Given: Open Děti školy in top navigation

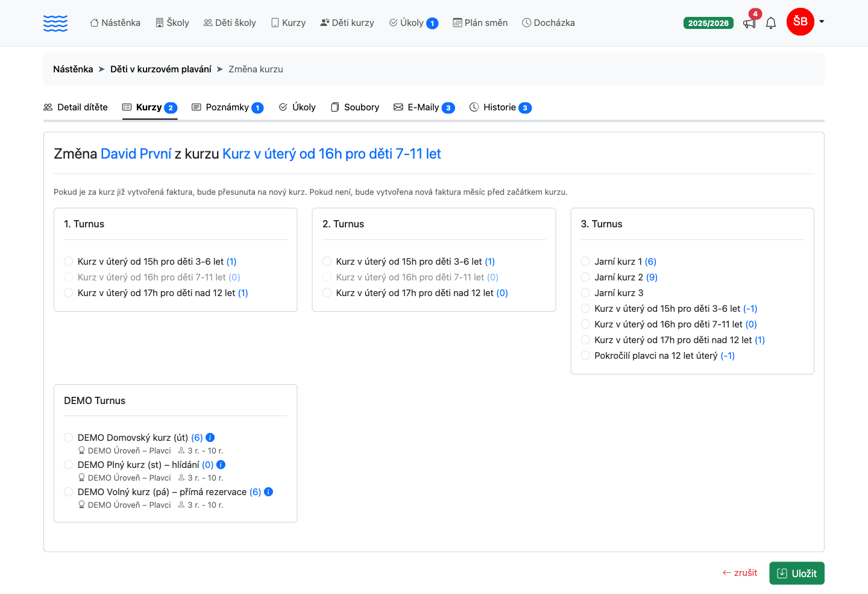Looking at the screenshot, I should click(x=230, y=23).
